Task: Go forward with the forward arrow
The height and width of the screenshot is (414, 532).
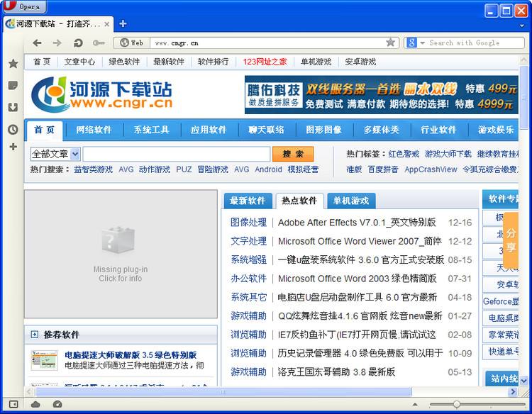Action: pyautogui.click(x=57, y=43)
